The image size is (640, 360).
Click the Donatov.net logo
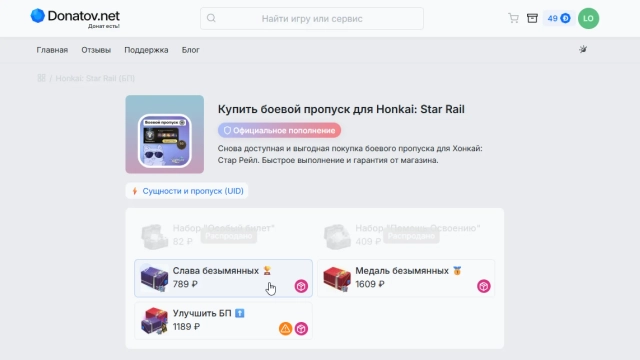click(x=75, y=18)
